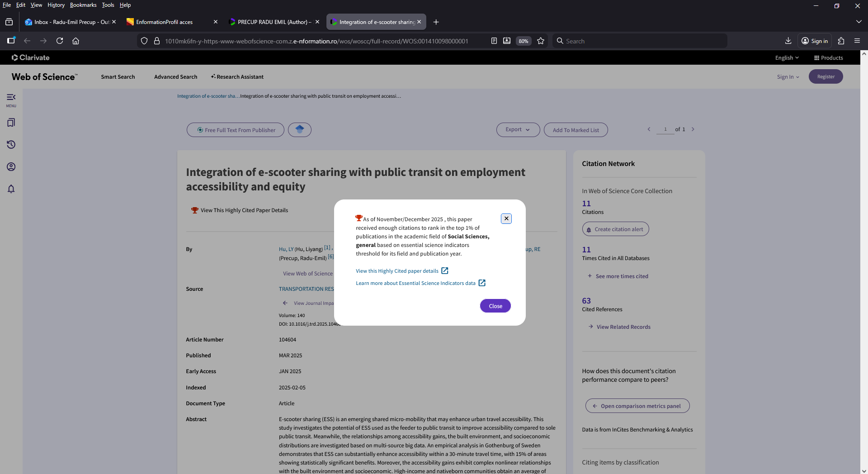The width and height of the screenshot is (868, 474).
Task: Switch to Inbox Radu-Emil Precup tab
Action: [x=68, y=22]
